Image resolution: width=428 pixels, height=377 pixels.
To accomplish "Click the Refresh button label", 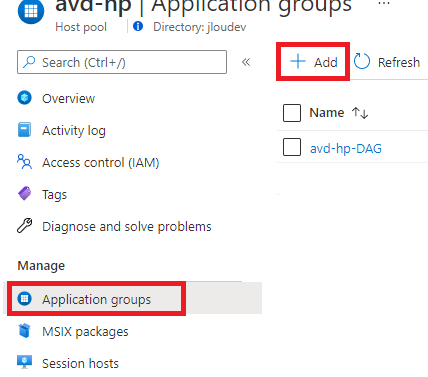I will (399, 62).
